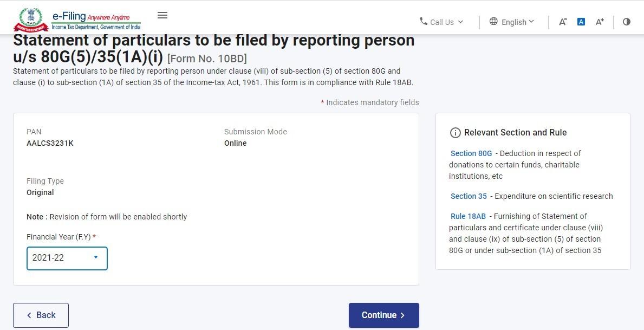Open the hamburger navigation menu

pyautogui.click(x=162, y=15)
